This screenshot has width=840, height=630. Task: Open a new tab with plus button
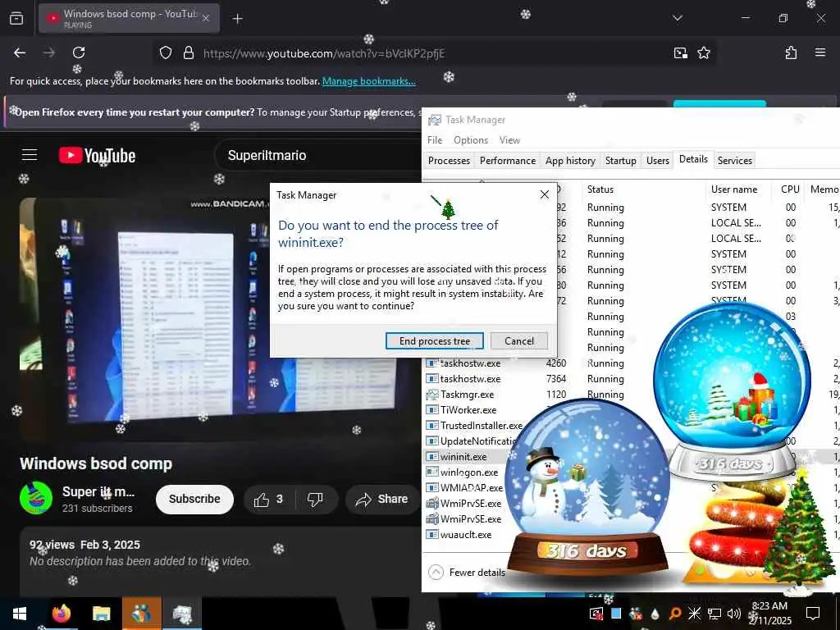[x=237, y=19]
